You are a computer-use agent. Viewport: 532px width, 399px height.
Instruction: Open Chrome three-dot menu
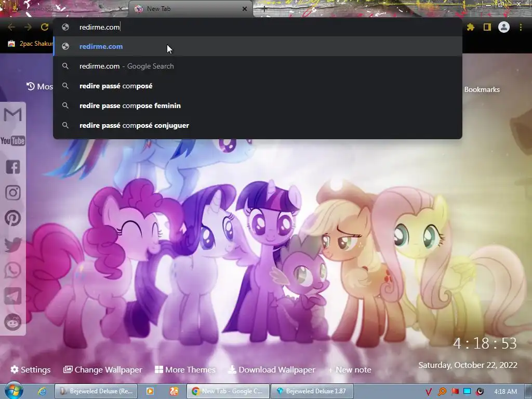521,27
